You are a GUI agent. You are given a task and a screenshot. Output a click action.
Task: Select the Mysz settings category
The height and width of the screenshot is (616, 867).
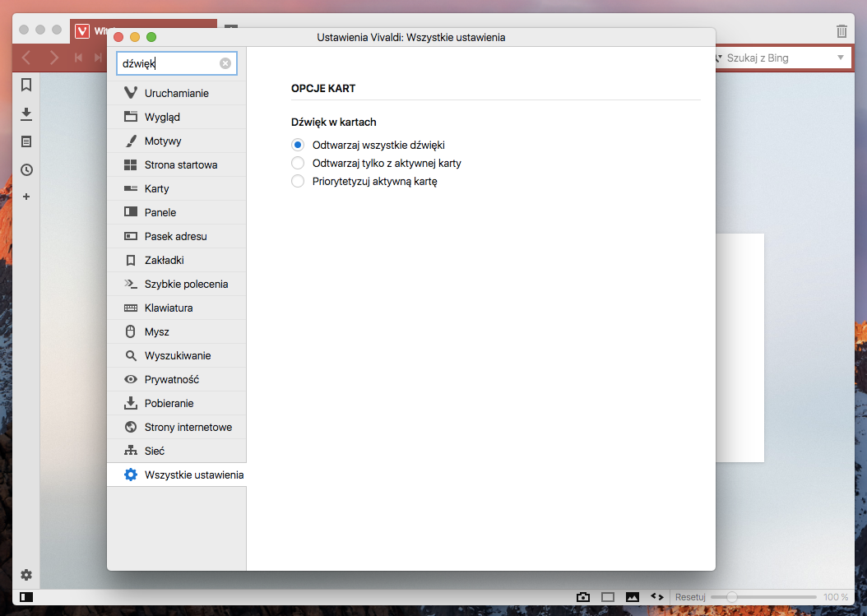click(176, 331)
